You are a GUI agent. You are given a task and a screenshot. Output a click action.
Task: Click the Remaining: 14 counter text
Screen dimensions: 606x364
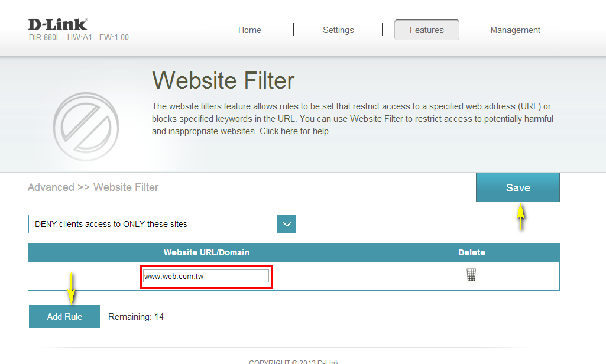(x=135, y=316)
